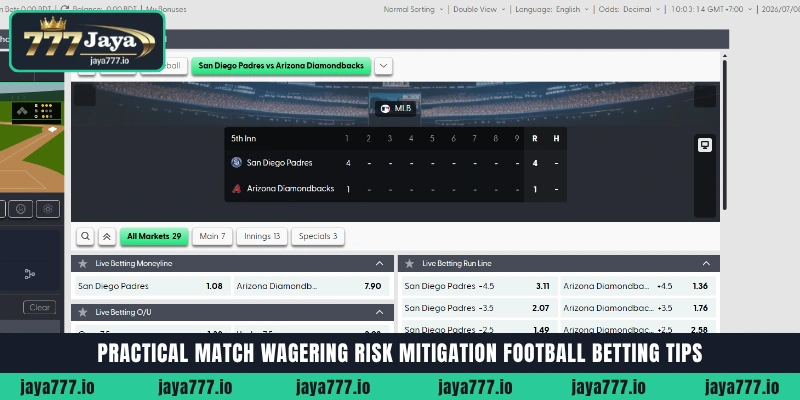Click the search markets magnifier icon
Screen dimensions: 800x400
coord(85,236)
